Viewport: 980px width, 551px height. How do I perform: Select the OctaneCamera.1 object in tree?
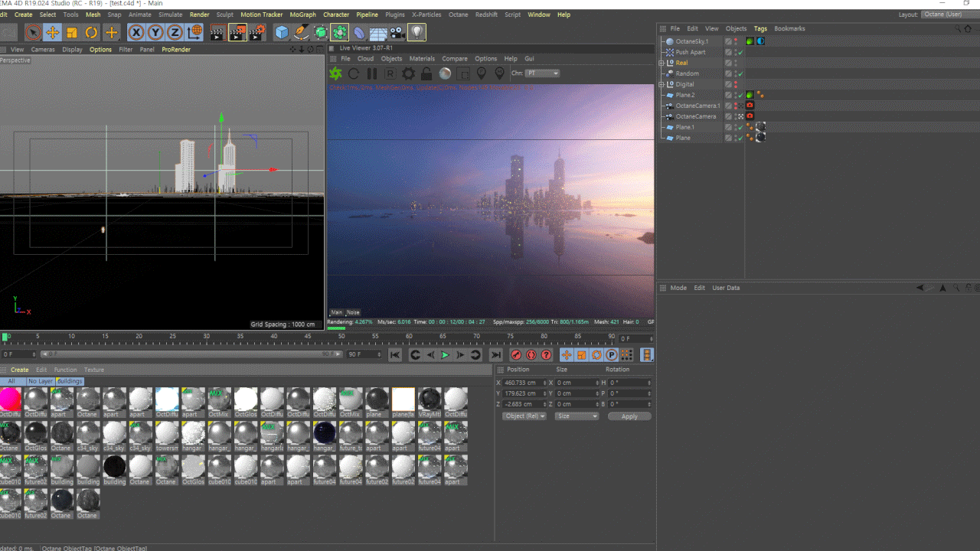click(x=697, y=106)
